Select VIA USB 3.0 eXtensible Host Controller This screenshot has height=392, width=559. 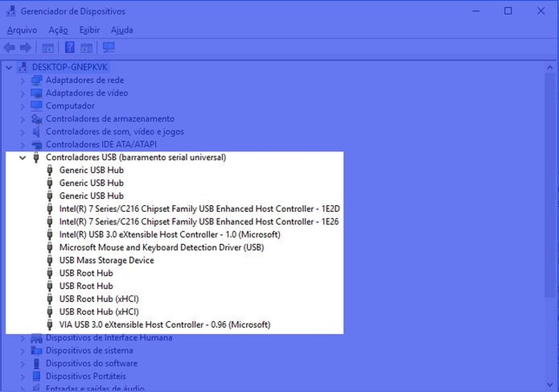(165, 324)
